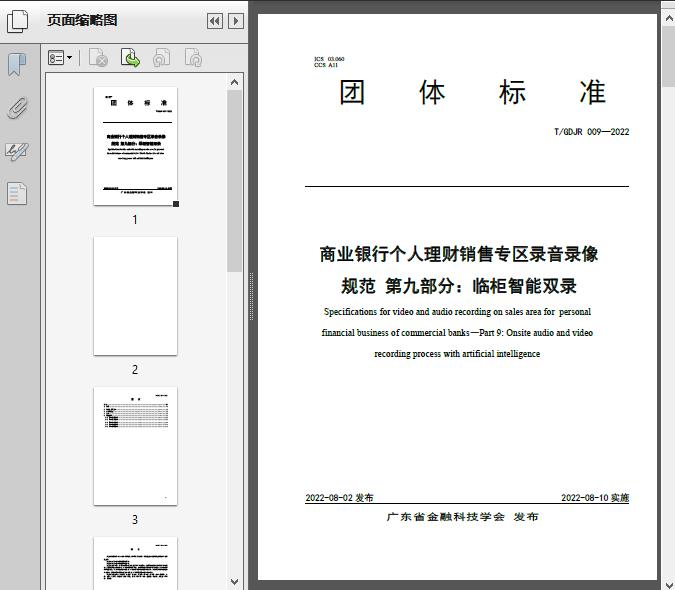Viewport: 675px width, 590px height.
Task: Click the green-arrow page icon in thumbnails toolbar
Action: (130, 59)
